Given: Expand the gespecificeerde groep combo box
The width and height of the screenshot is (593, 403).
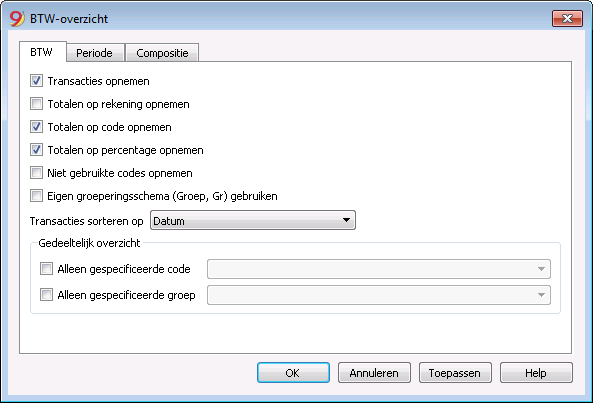Looking at the screenshot, I should pyautogui.click(x=379, y=295).
